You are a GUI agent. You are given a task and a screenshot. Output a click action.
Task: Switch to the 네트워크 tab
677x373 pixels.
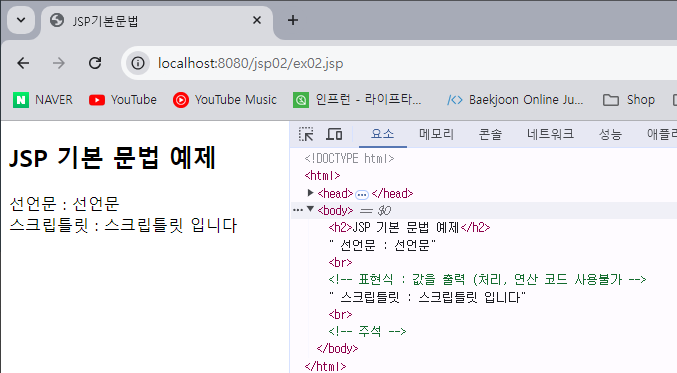pos(550,134)
